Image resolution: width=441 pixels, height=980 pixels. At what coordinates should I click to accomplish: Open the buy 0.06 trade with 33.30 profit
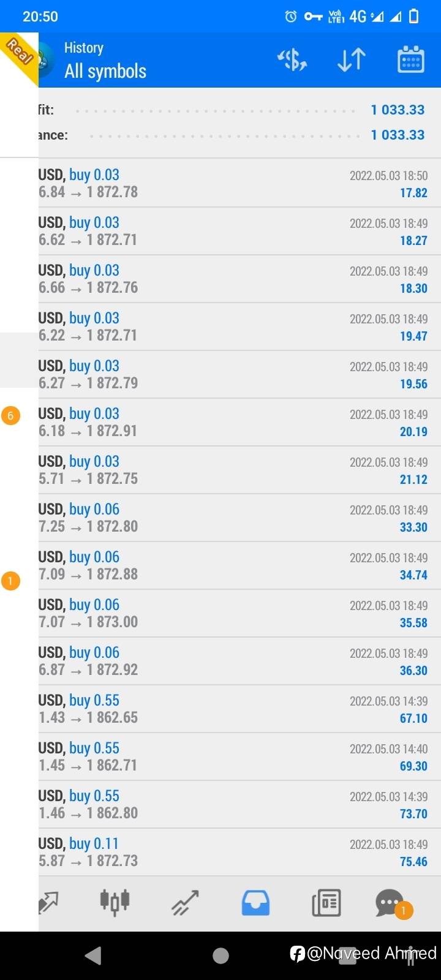[x=239, y=518]
